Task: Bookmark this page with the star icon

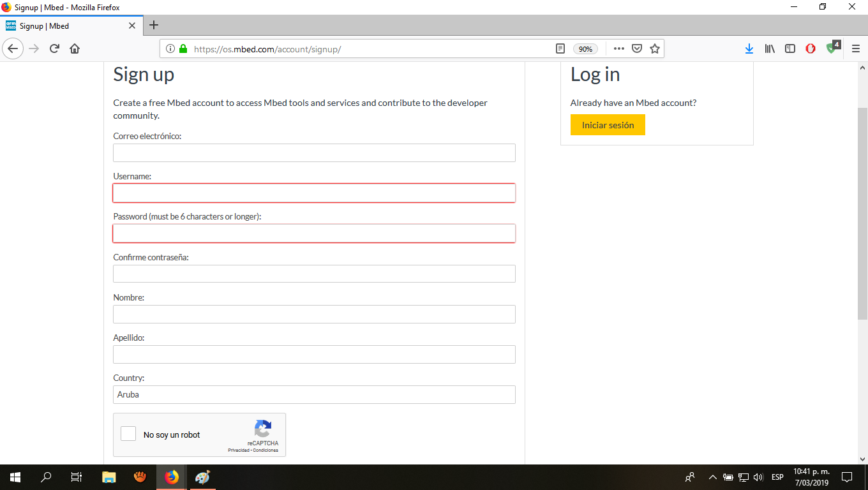Action: pos(654,48)
